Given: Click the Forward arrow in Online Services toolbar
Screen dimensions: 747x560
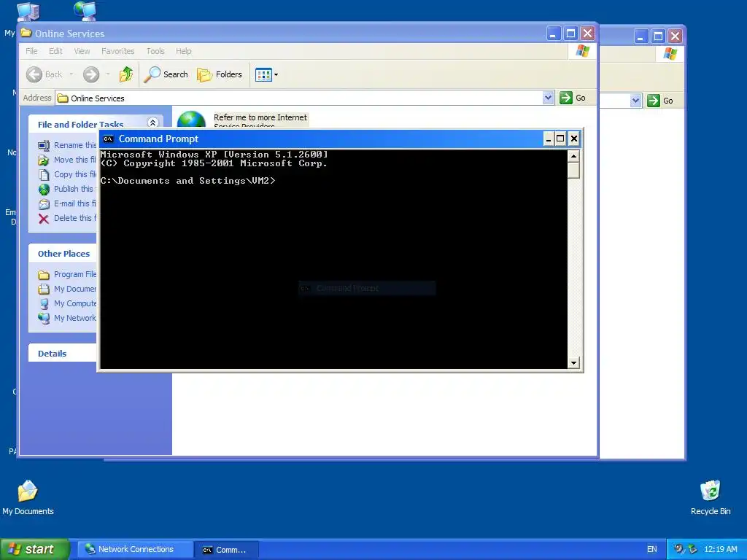Looking at the screenshot, I should [x=91, y=74].
